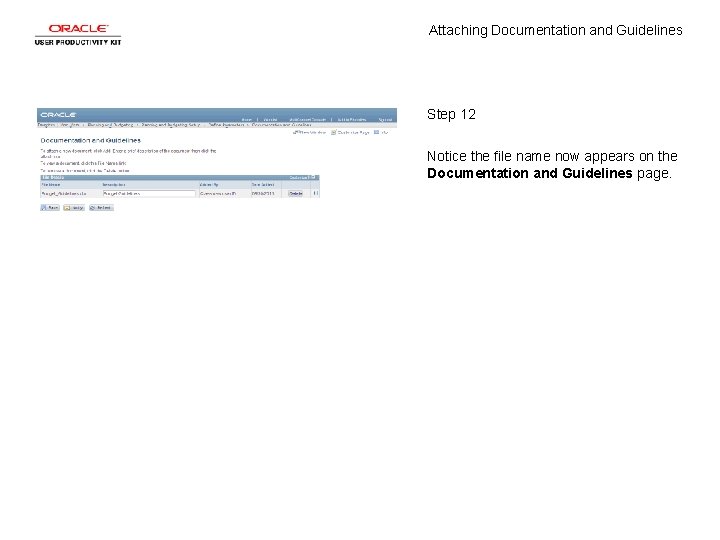720x540 pixels.
Task: Click the Step 12 heading text
Action: click(x=451, y=114)
